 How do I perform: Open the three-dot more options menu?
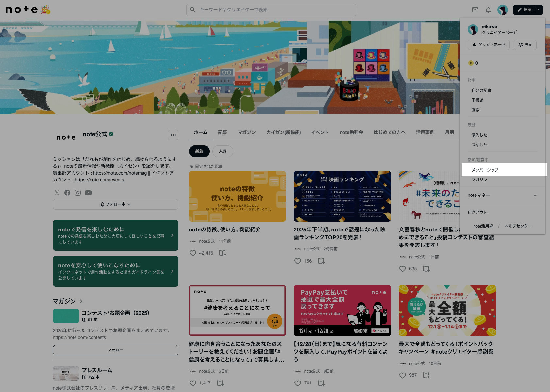(173, 135)
